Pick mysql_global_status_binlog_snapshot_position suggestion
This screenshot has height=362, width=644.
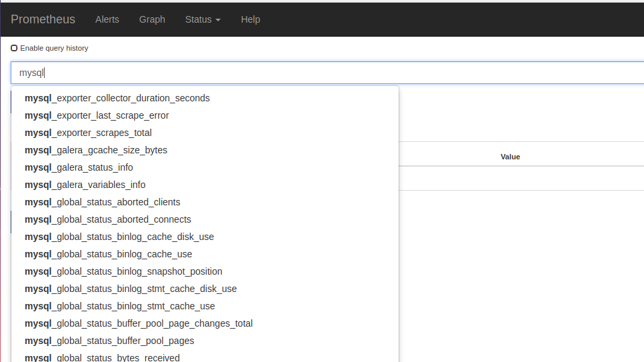[x=123, y=271]
